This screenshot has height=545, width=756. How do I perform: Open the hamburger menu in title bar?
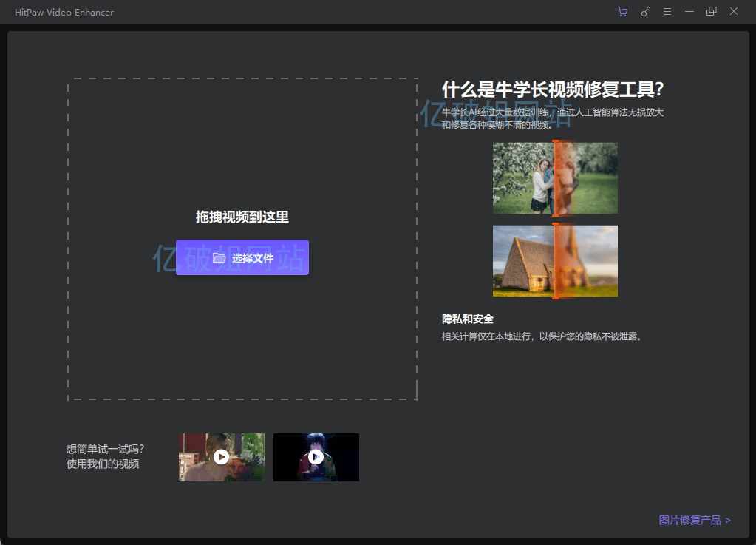click(x=667, y=12)
